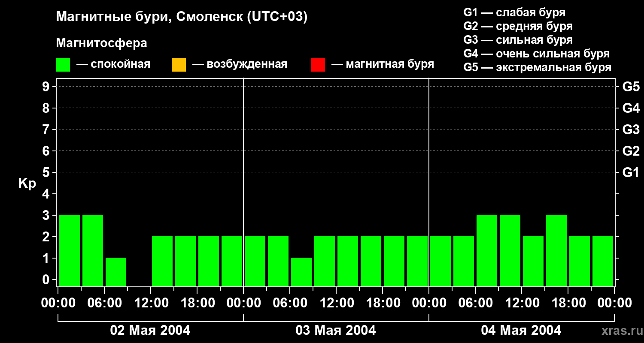The height and width of the screenshot is (343, 644).
Task: Click the '03 Мая 2004' date label
Action: [x=336, y=330]
